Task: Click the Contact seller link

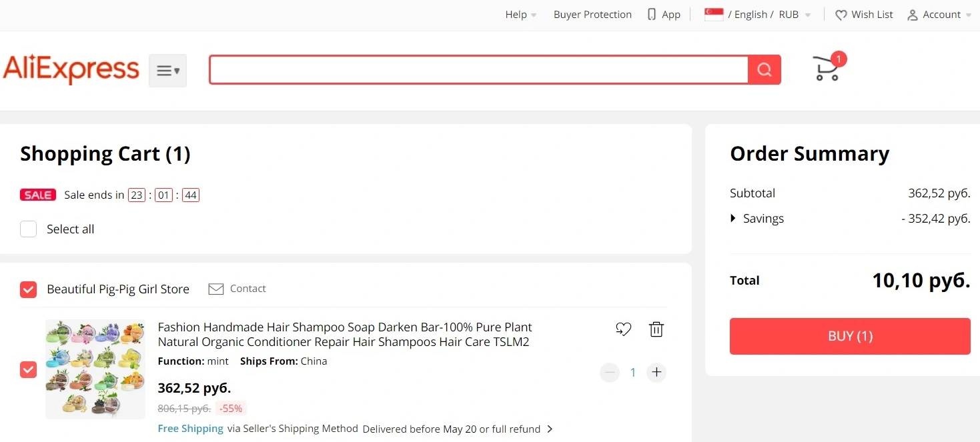Action: click(x=248, y=289)
